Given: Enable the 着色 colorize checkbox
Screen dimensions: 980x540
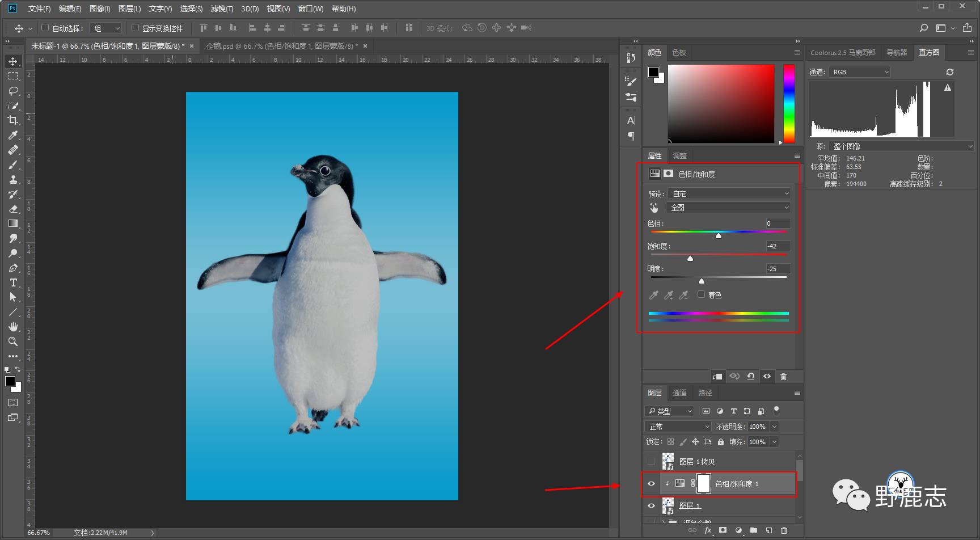Looking at the screenshot, I should [x=702, y=294].
